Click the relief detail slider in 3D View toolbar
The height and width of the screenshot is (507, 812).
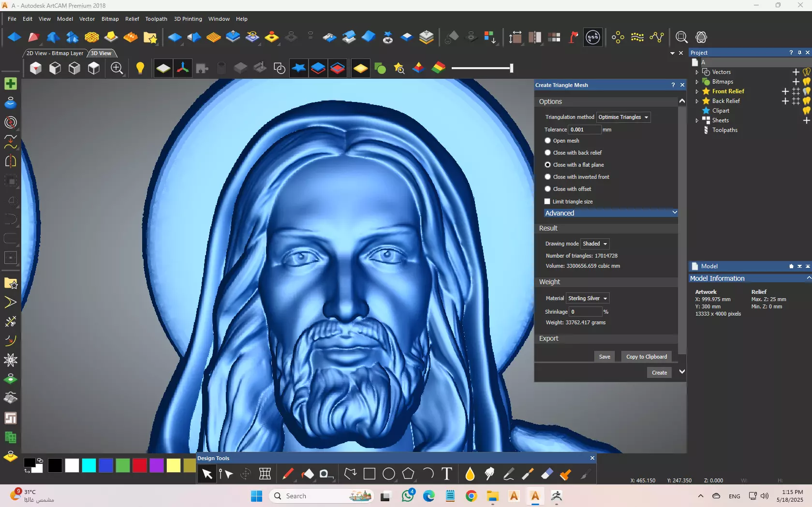coord(482,68)
